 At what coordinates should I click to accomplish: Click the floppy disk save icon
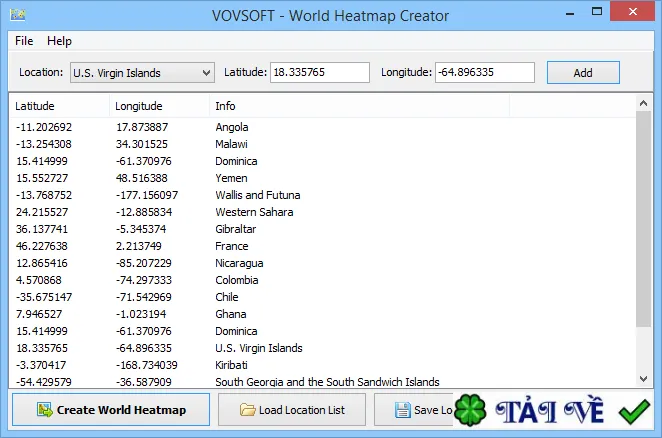pyautogui.click(x=402, y=410)
